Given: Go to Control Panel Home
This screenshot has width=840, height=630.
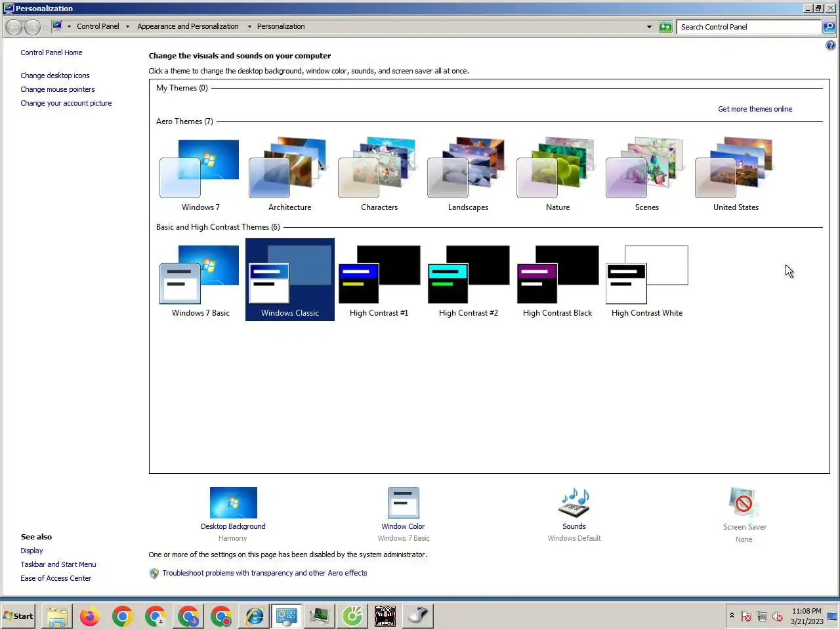Looking at the screenshot, I should tap(51, 52).
